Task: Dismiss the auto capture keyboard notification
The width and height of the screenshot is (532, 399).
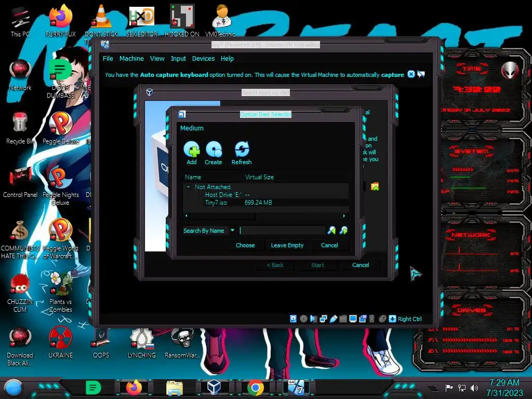Action: coord(411,74)
